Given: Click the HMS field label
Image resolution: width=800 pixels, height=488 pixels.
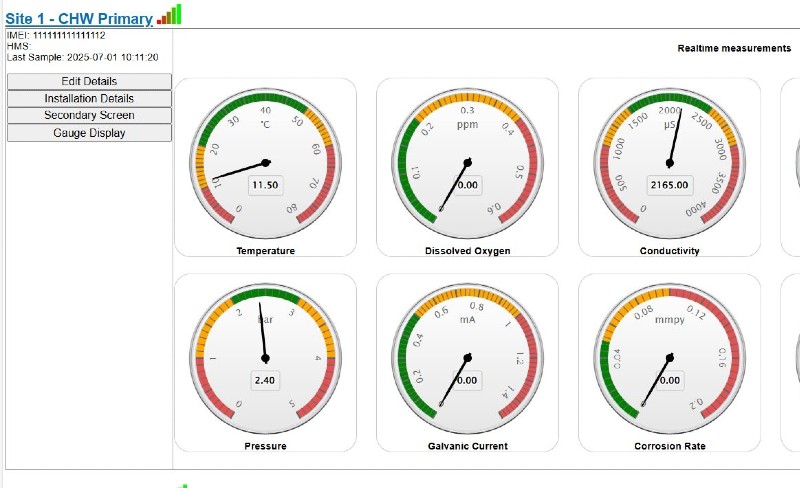Looking at the screenshot, I should point(19,46).
